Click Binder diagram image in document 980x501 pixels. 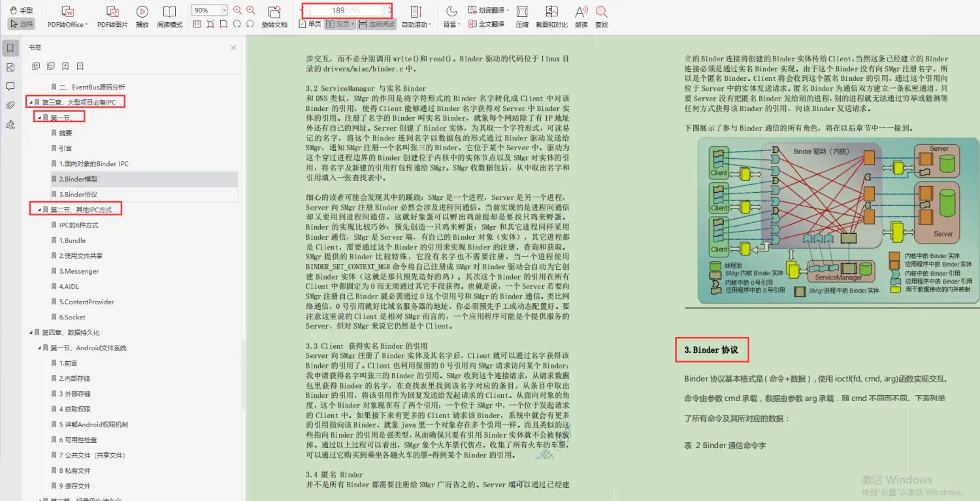[838, 221]
